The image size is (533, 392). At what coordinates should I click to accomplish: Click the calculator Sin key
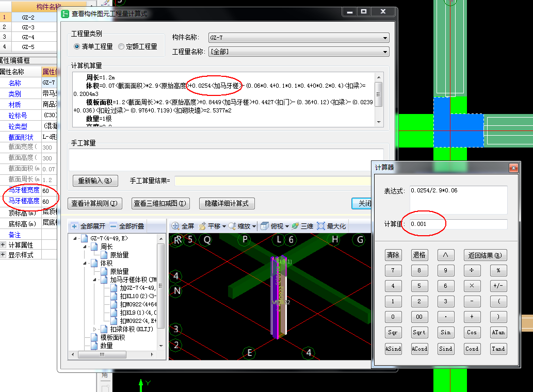[446, 333]
